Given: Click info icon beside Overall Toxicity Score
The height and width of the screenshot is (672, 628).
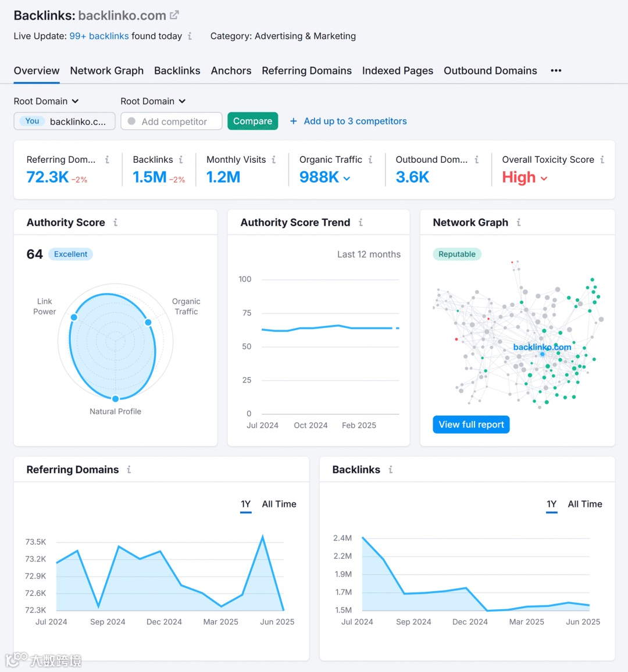Looking at the screenshot, I should [x=602, y=159].
